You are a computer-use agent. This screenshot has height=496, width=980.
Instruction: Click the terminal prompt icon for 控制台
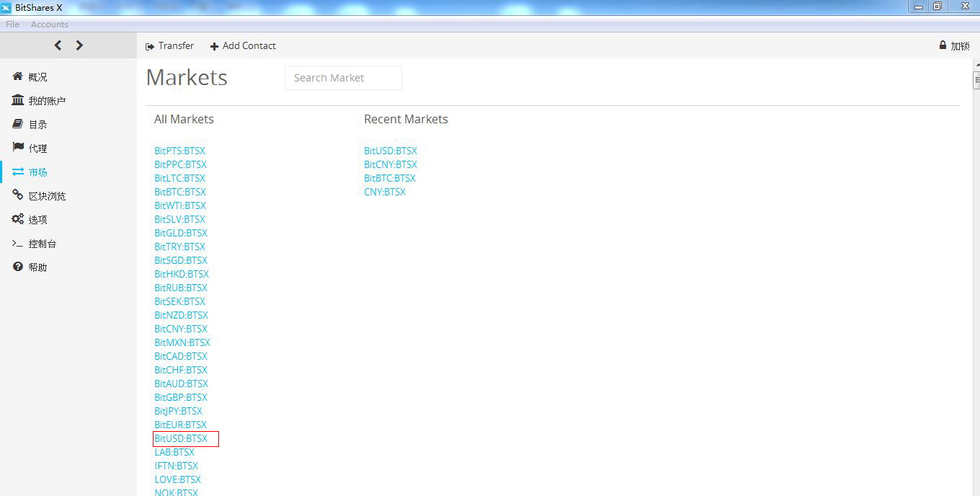[x=18, y=244]
